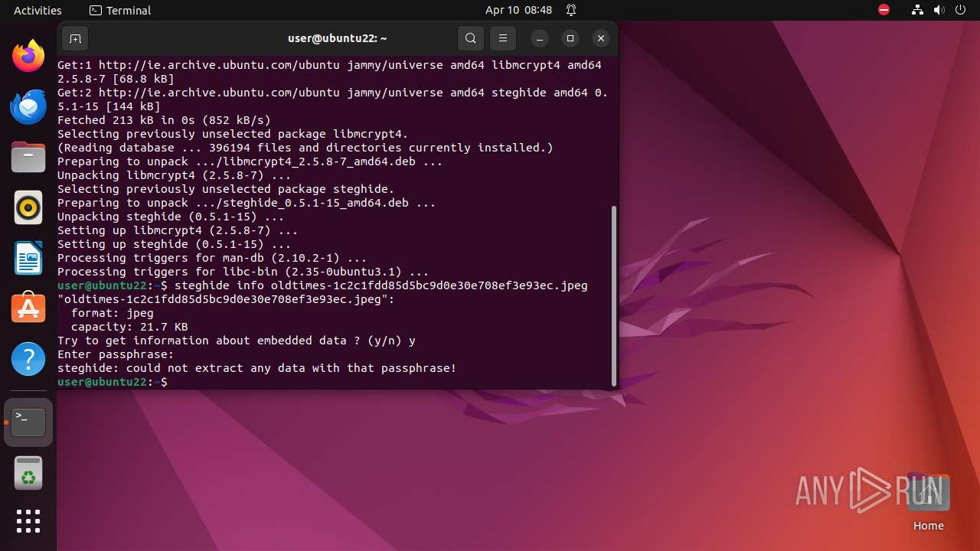980x551 pixels.
Task: Click the notification bell icon
Action: tap(571, 10)
